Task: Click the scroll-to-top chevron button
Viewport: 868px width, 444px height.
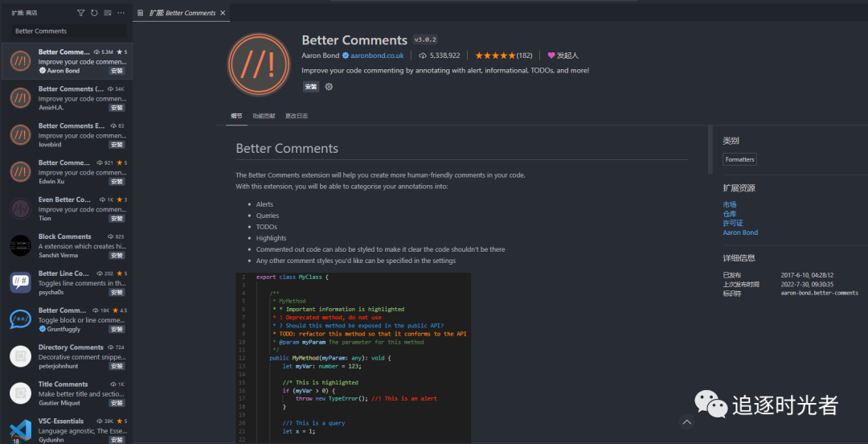Action: 687,422
